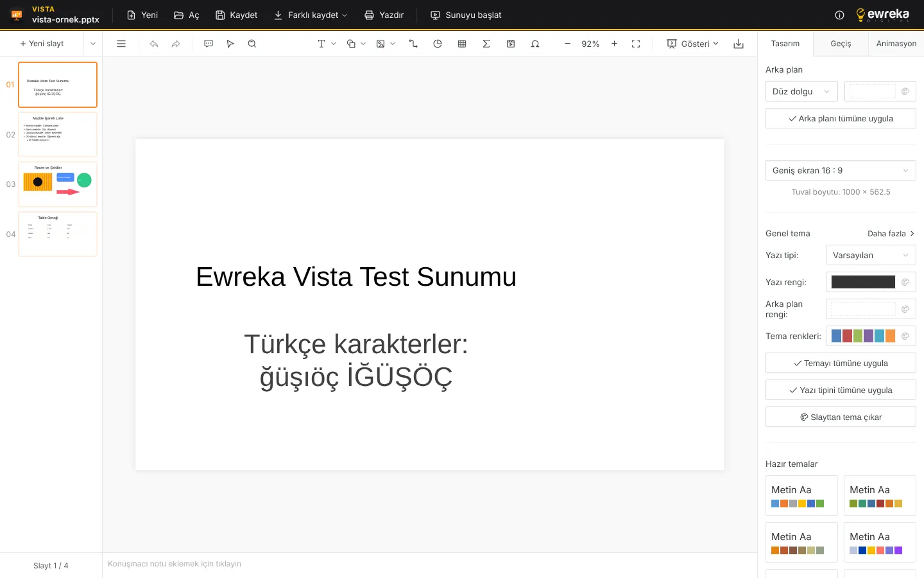Select the pointer selection tool
This screenshot has height=578, width=924.
[x=230, y=44]
